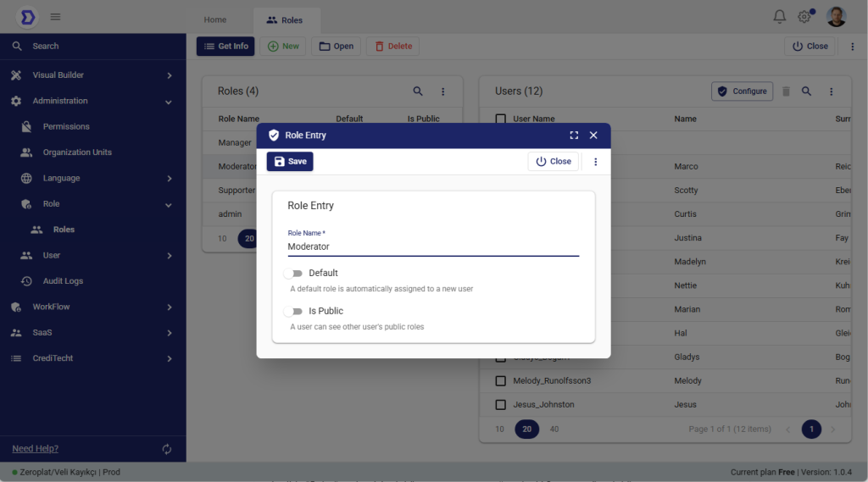868x482 pixels.
Task: Switch to the Home tab
Action: [x=215, y=19]
